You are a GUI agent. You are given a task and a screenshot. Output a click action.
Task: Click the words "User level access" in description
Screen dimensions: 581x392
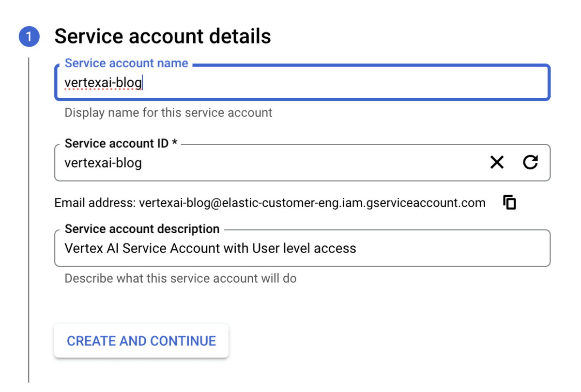tap(304, 249)
